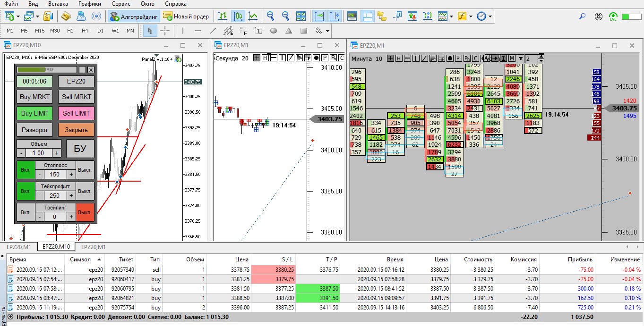The image size is (644, 326).
Task: Select the equidistant channel tool
Action: [x=228, y=31]
